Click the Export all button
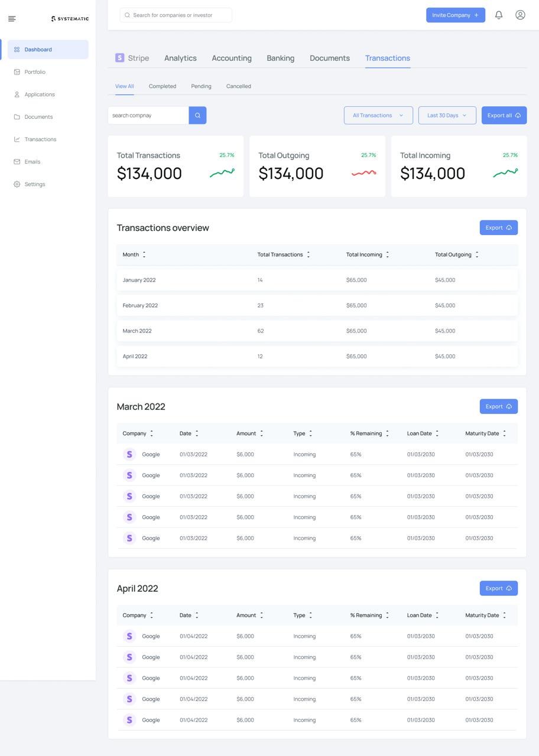The height and width of the screenshot is (756, 539). pyautogui.click(x=504, y=115)
